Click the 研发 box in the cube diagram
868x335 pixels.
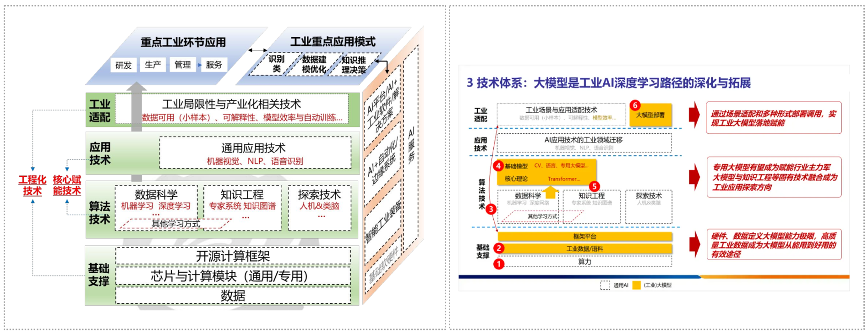tap(124, 65)
